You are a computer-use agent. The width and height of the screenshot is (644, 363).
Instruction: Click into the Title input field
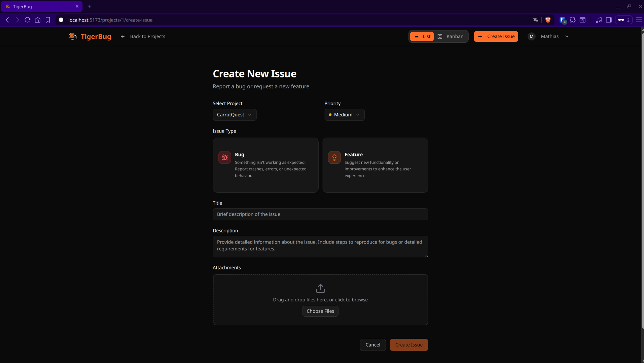(320, 214)
